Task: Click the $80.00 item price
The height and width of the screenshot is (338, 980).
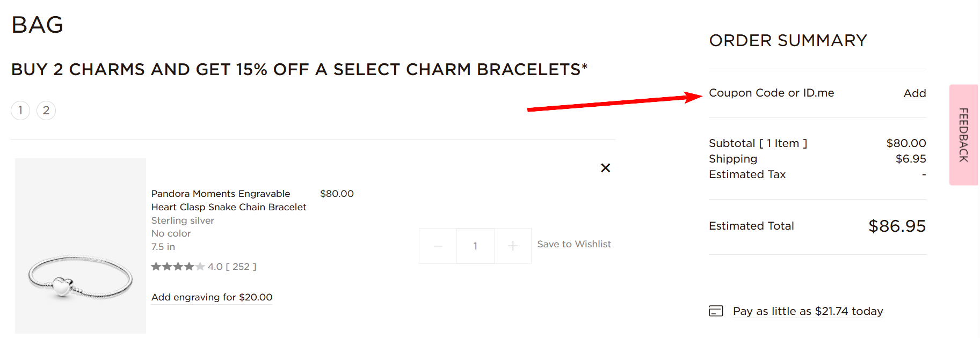Action: point(337,194)
